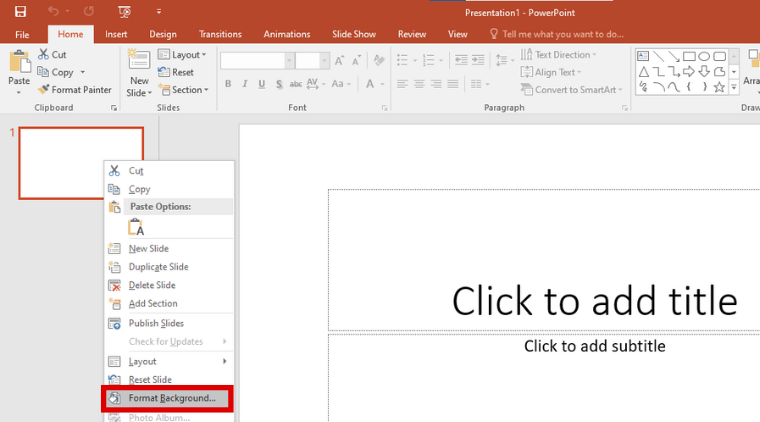
Task: Click the title placeholder on the slide
Action: click(x=594, y=300)
